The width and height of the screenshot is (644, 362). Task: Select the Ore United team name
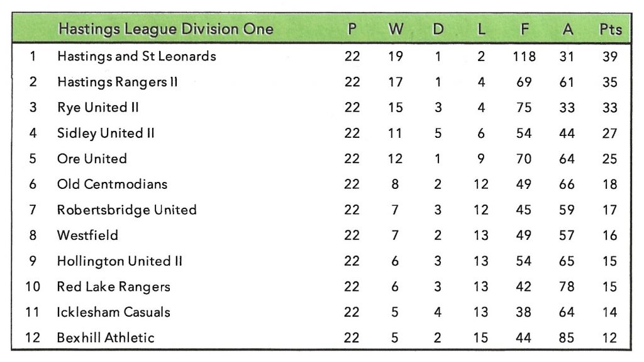(x=92, y=159)
